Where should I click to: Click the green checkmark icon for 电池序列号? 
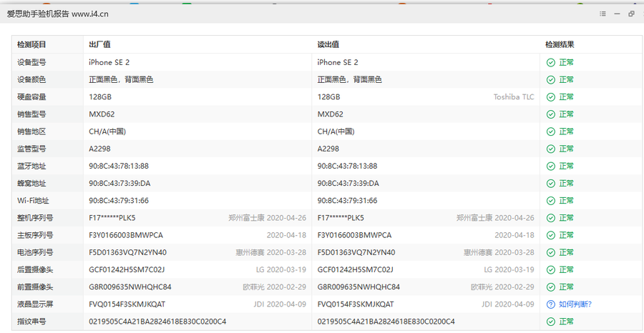point(550,252)
